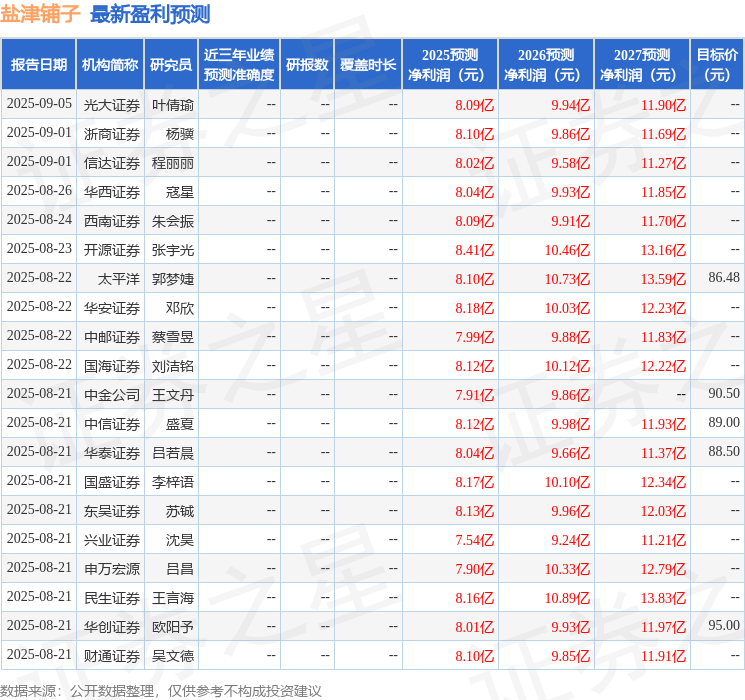This screenshot has width=745, height=700.
Task: Select analyst 叶倩瑜 cell
Action: click(x=173, y=105)
